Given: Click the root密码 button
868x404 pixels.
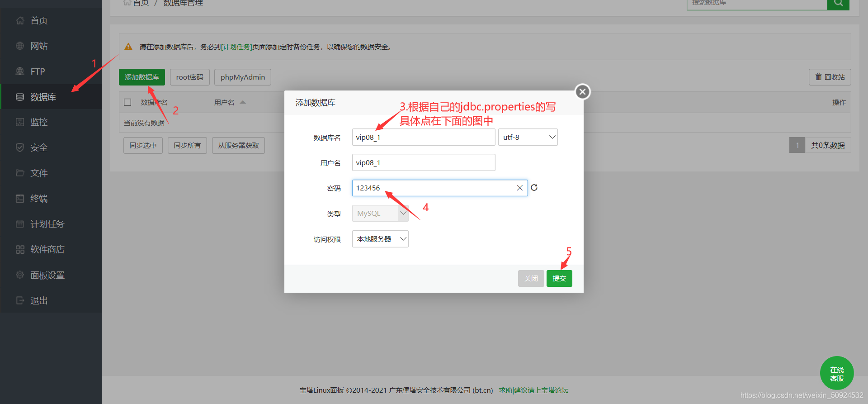Looking at the screenshot, I should point(190,77).
